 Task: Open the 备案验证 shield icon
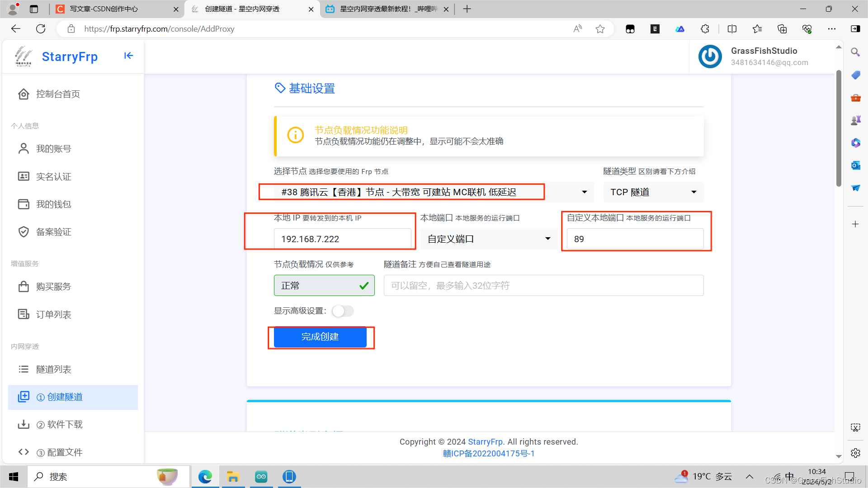tap(24, 232)
